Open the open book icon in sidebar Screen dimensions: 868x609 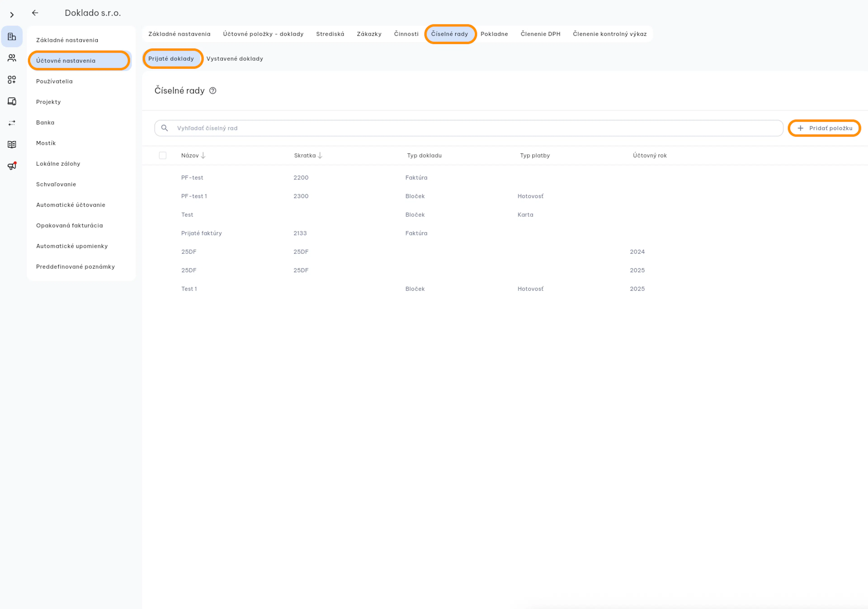(x=12, y=144)
